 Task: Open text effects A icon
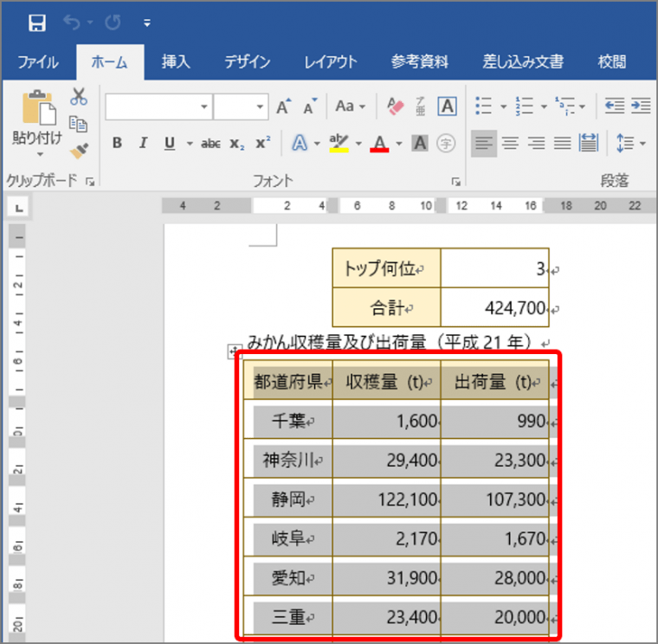[x=300, y=144]
